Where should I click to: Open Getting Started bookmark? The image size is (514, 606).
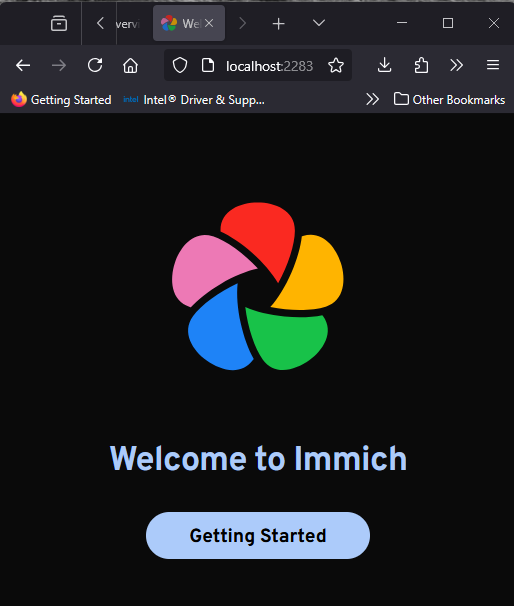tap(61, 100)
